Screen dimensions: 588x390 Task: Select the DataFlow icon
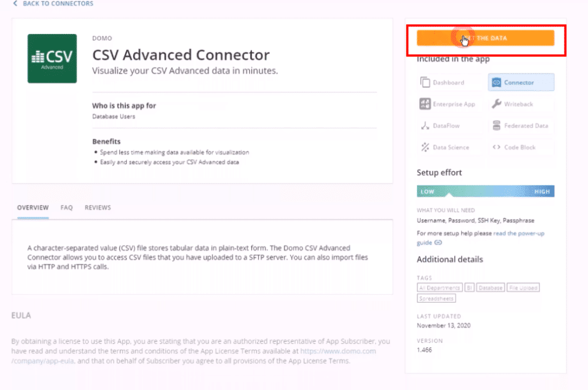point(425,126)
